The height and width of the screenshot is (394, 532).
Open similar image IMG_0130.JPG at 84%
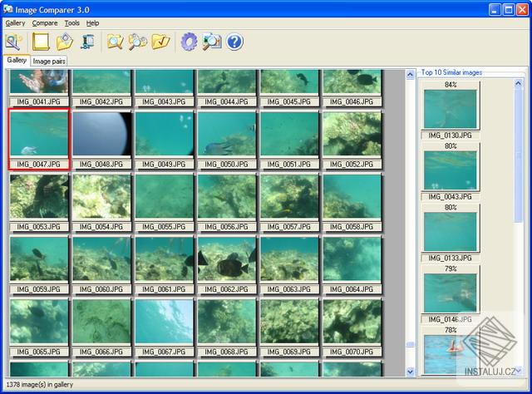pos(451,109)
